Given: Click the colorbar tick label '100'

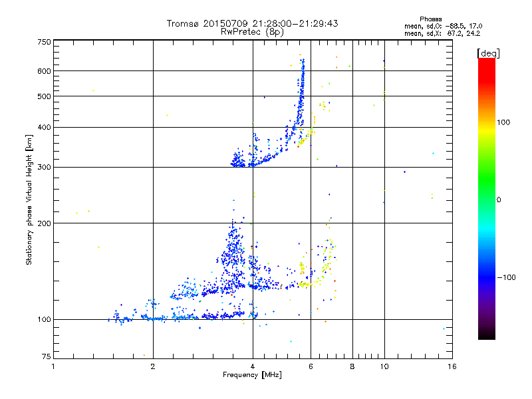Looking at the screenshot, I should 503,122.
